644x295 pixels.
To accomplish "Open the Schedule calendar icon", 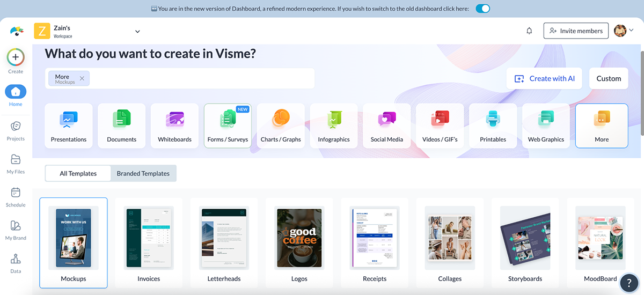I will tap(16, 193).
